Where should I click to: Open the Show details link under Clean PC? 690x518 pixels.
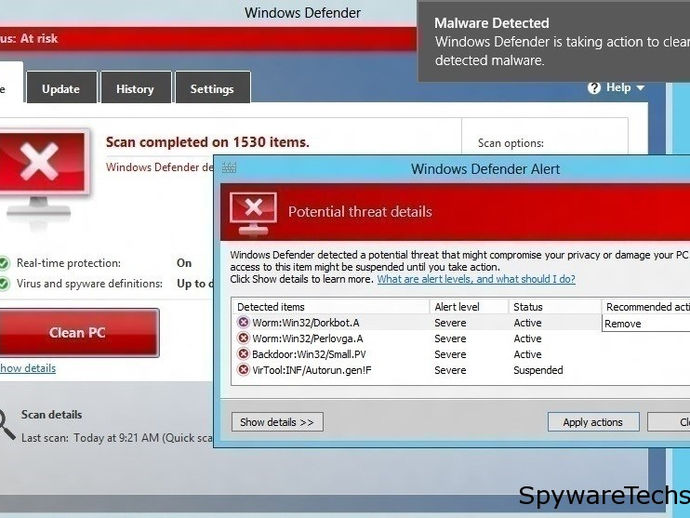[x=28, y=368]
